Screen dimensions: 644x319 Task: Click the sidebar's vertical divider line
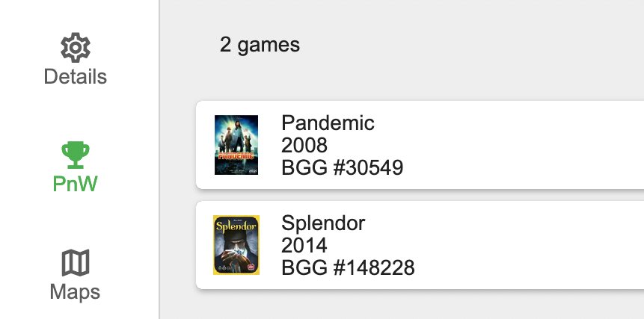pos(159,160)
